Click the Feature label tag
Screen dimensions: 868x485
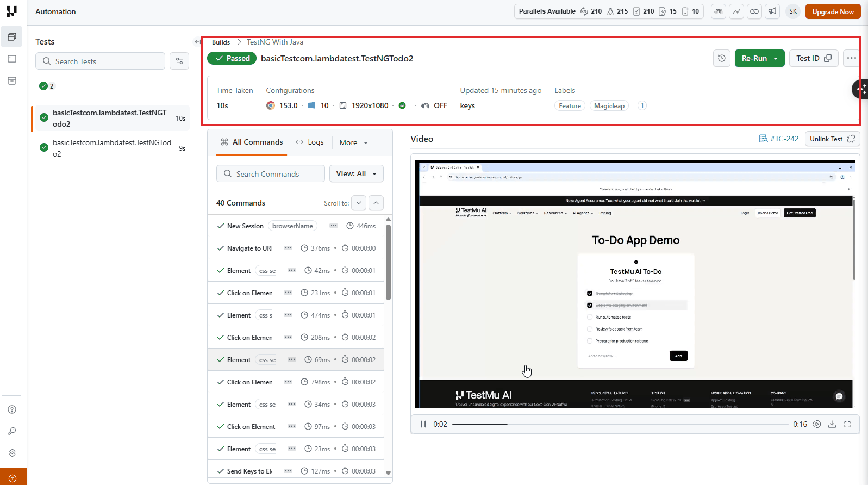[x=570, y=106]
